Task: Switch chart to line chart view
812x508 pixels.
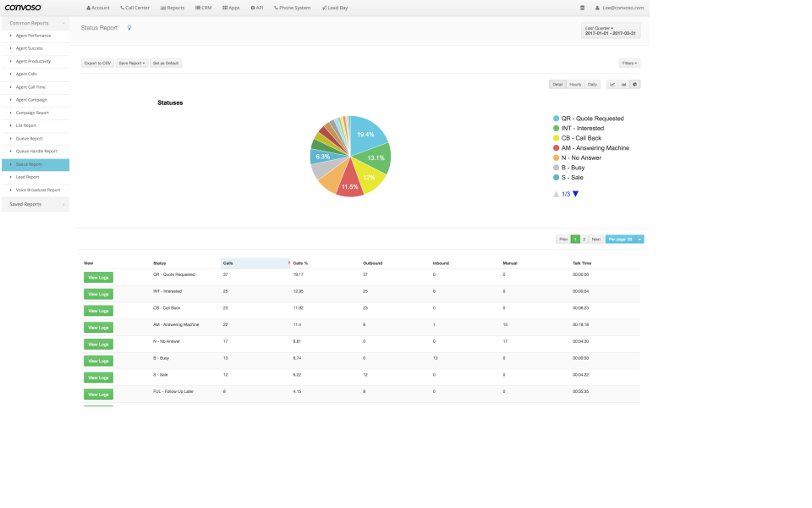Action: click(612, 84)
